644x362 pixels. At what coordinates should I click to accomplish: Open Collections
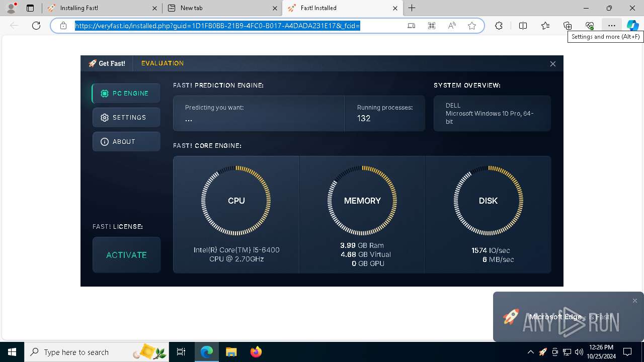(x=568, y=26)
